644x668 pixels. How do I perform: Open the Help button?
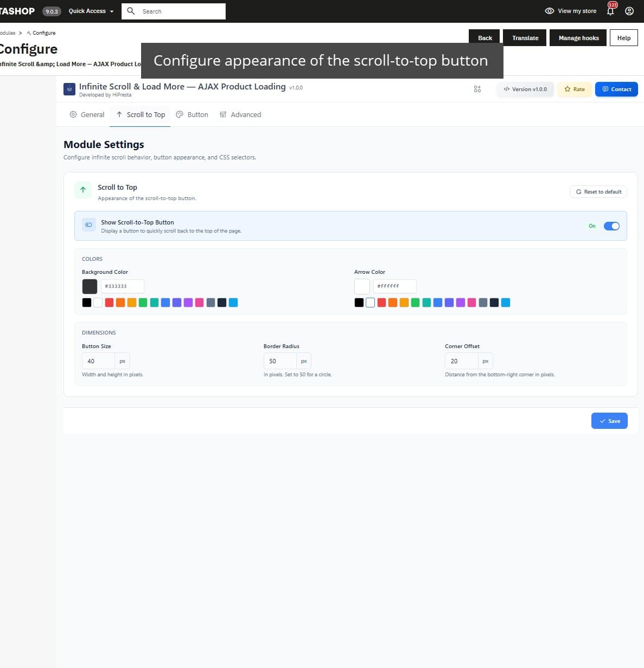click(624, 38)
